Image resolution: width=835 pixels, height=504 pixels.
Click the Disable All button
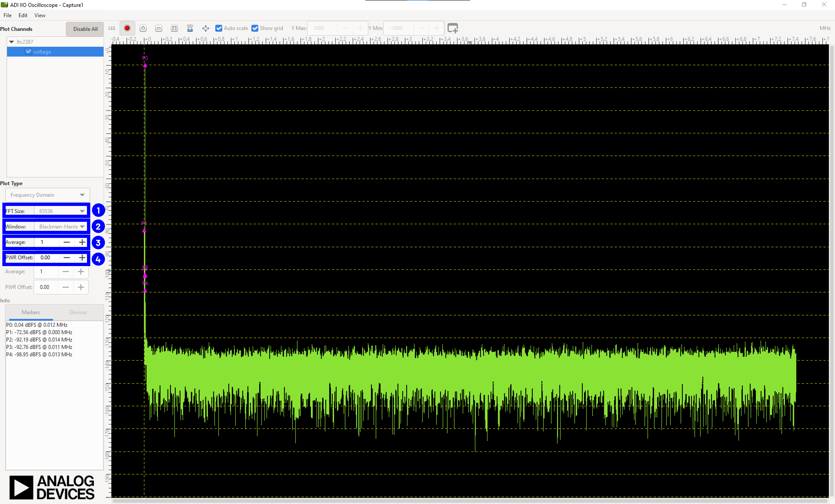coord(85,29)
